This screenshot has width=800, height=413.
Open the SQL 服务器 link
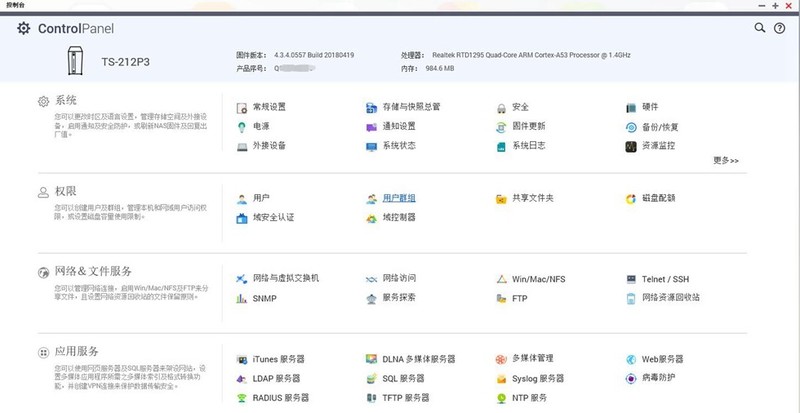click(404, 379)
